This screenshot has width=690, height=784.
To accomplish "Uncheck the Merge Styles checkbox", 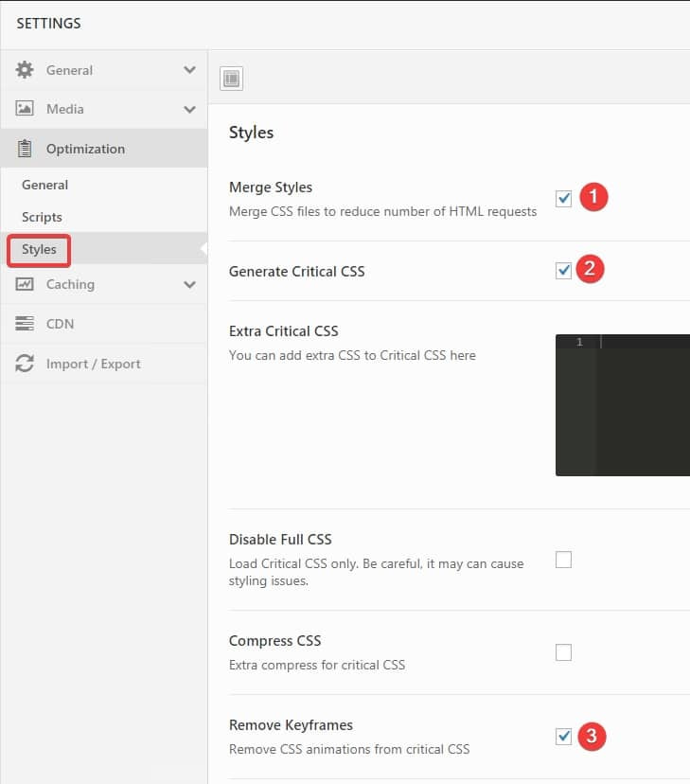I will pos(563,199).
